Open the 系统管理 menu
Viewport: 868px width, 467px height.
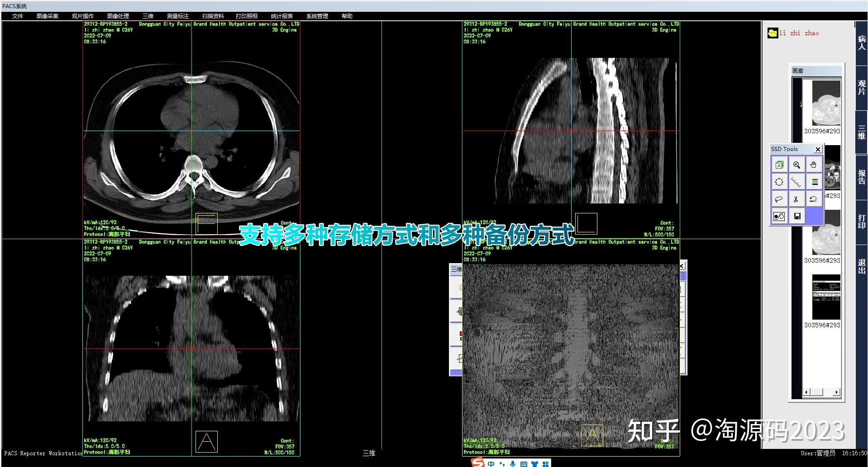click(317, 16)
